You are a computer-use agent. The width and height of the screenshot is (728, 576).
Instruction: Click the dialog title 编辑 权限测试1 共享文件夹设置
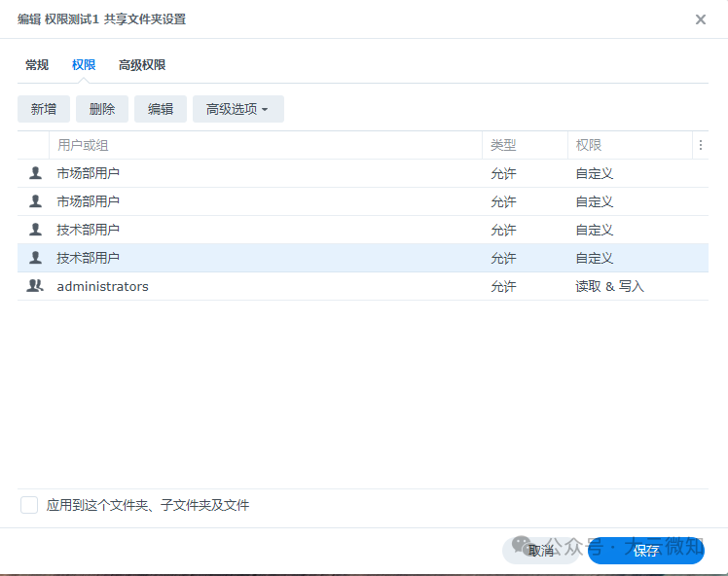tap(101, 19)
